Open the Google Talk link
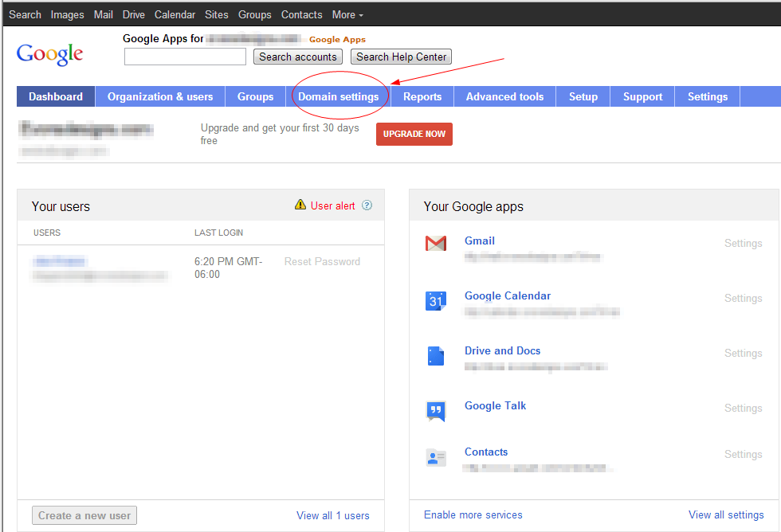 pos(495,405)
